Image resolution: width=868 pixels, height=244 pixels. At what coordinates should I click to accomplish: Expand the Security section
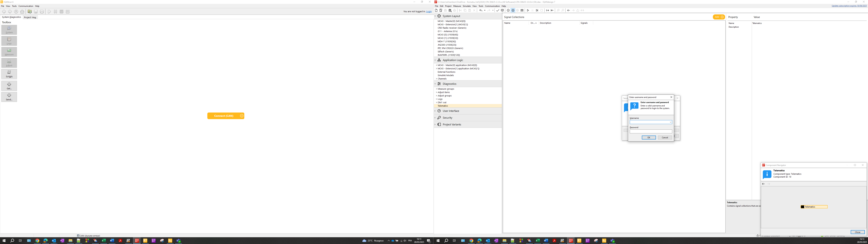(x=435, y=118)
